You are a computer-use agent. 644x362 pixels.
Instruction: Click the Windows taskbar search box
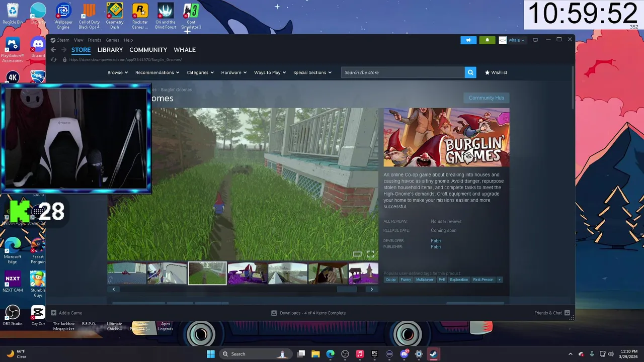[257, 354]
